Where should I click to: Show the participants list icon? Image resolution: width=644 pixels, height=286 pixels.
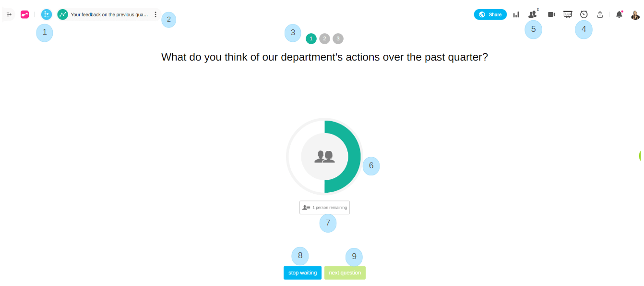[532, 14]
